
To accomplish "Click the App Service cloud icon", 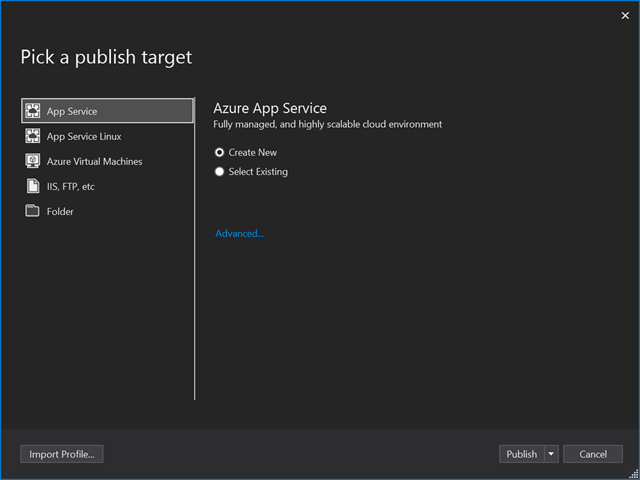I will tap(33, 111).
